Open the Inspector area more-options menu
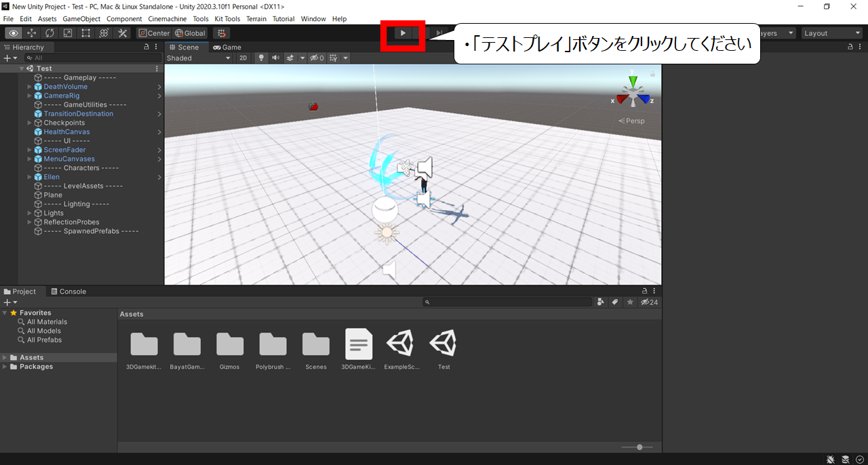 point(861,47)
